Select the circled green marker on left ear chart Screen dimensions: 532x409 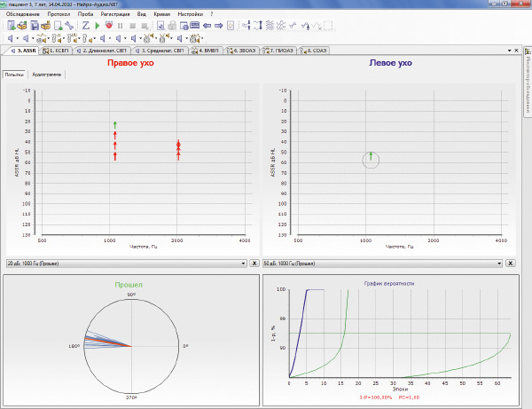[x=371, y=158]
